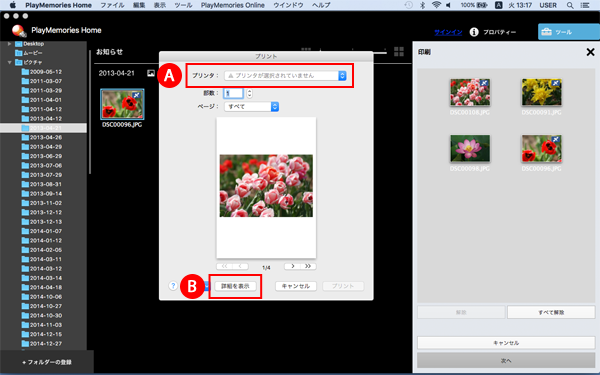Click キャンセル in 印刷 panel
This screenshot has width=600, height=375.
click(x=506, y=343)
